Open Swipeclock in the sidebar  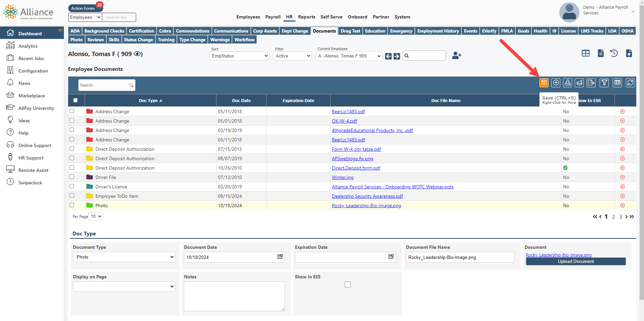30,183
